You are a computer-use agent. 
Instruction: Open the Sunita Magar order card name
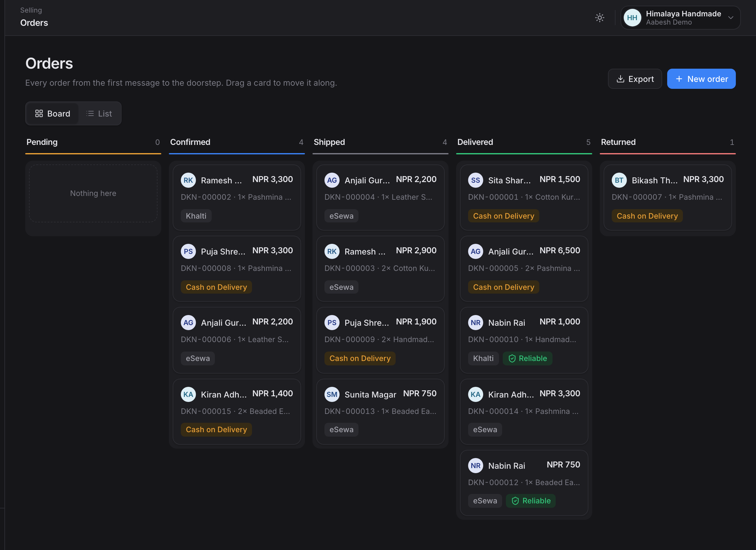(x=370, y=395)
